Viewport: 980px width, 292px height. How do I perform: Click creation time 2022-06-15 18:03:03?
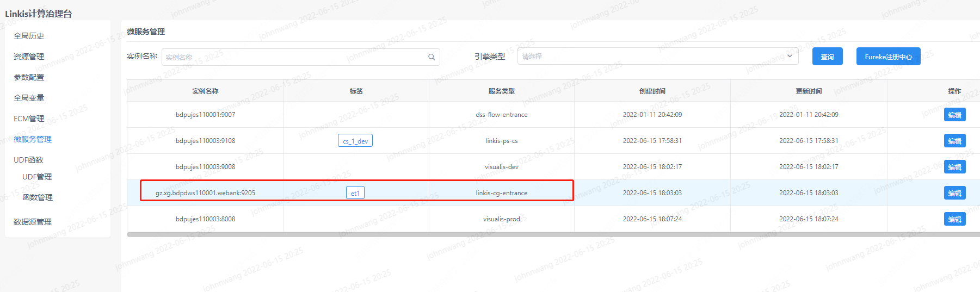[x=652, y=193]
